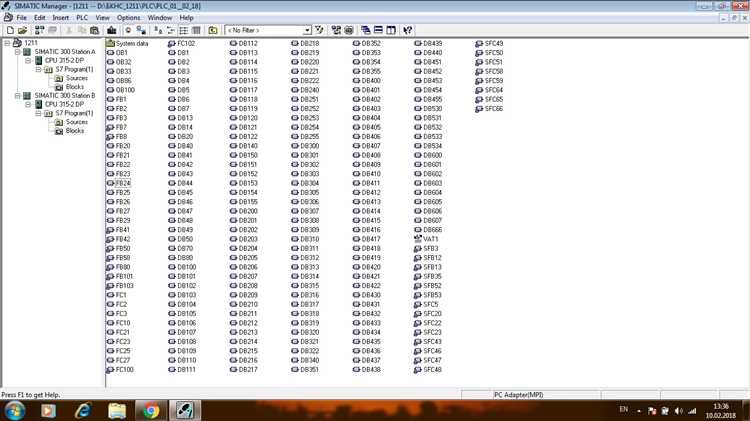Screen dimensions: 750x421
Task: Open the File menu
Action: (x=22, y=18)
